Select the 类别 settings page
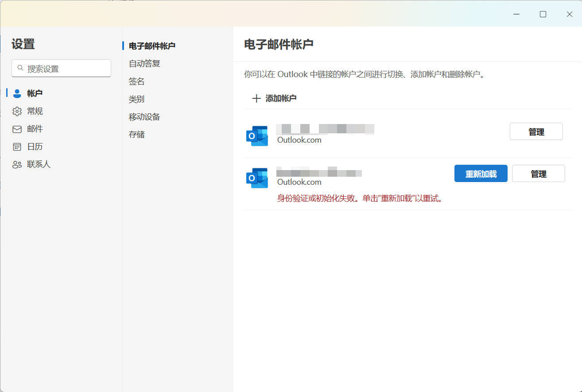 [x=136, y=99]
